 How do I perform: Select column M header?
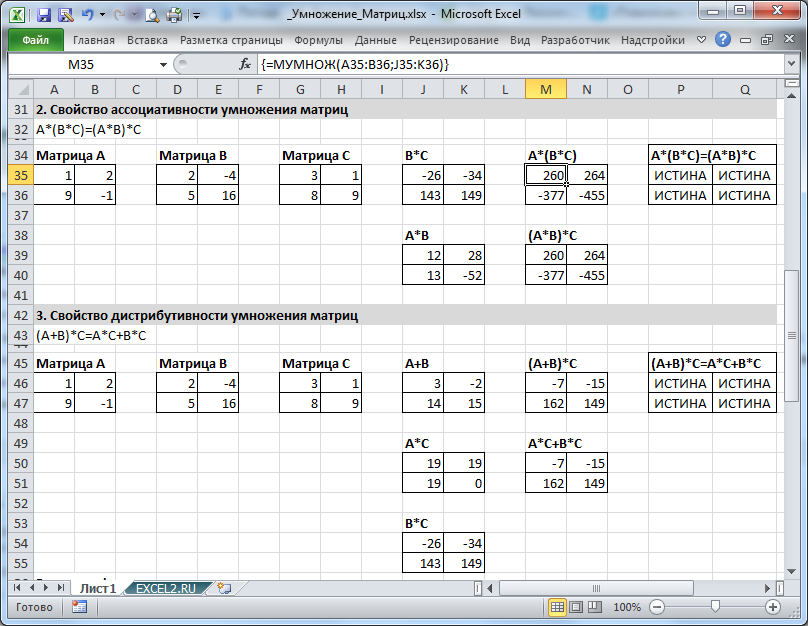click(x=546, y=90)
